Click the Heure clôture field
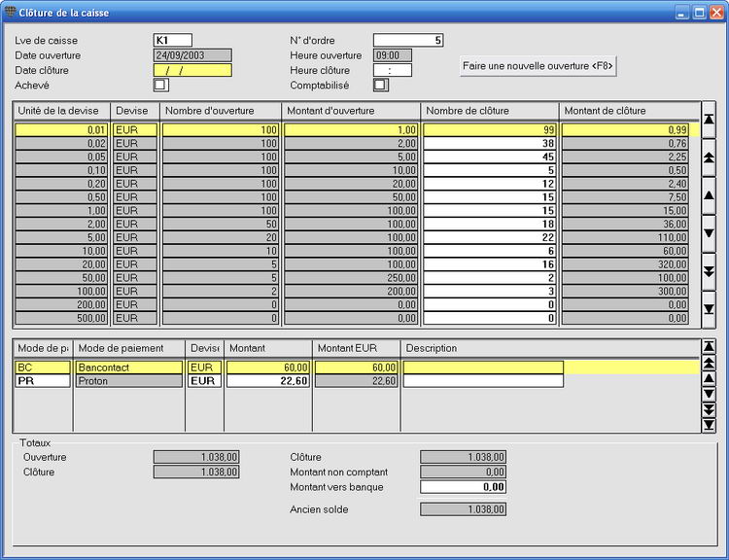Viewport: 729px width, 560px height. coord(393,70)
